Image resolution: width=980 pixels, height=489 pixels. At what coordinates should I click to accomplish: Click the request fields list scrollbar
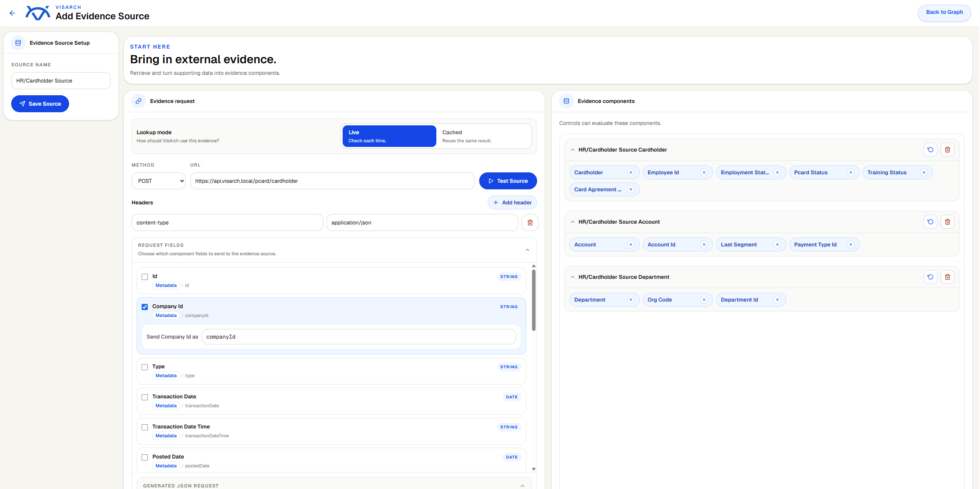coord(534,300)
